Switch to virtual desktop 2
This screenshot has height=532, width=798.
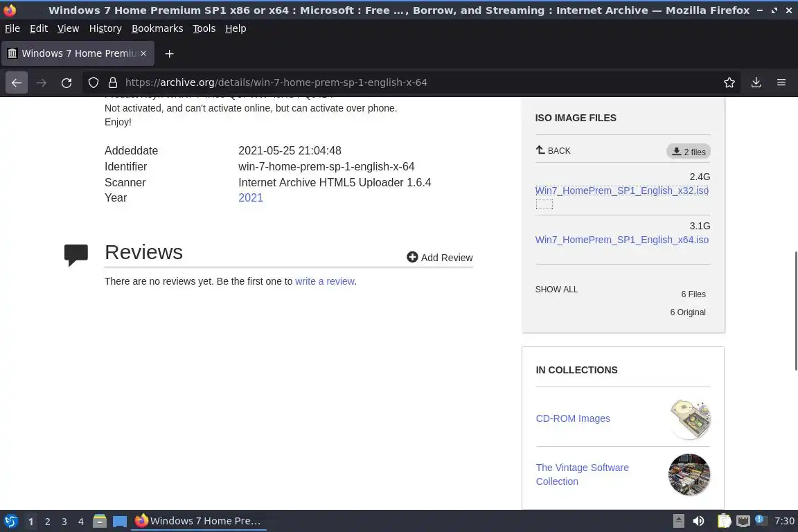[x=48, y=522]
